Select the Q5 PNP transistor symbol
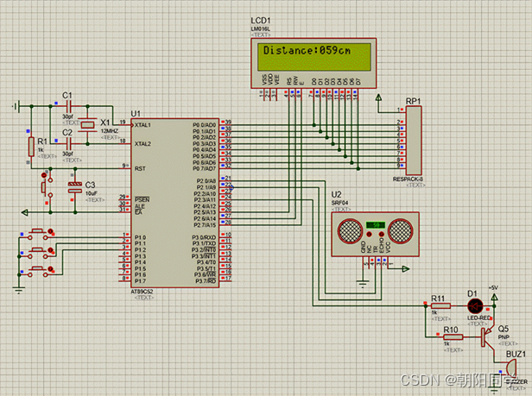 click(x=488, y=337)
